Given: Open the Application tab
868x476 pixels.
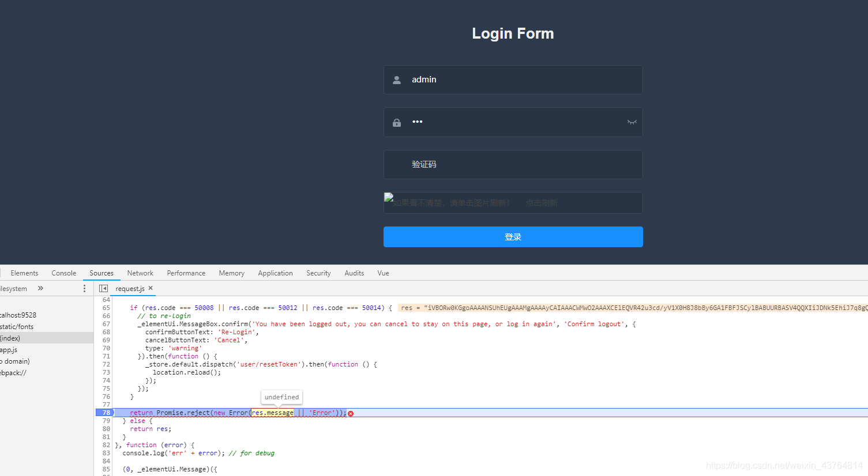Looking at the screenshot, I should click(x=276, y=273).
